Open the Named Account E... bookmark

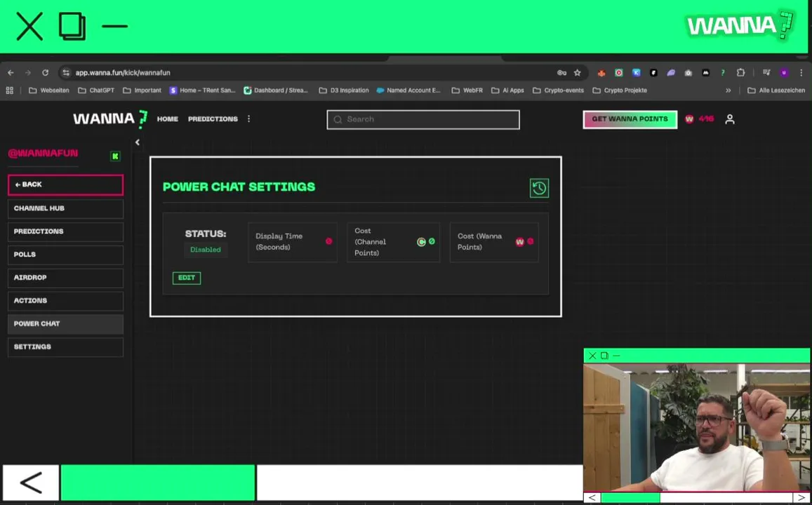pos(408,90)
